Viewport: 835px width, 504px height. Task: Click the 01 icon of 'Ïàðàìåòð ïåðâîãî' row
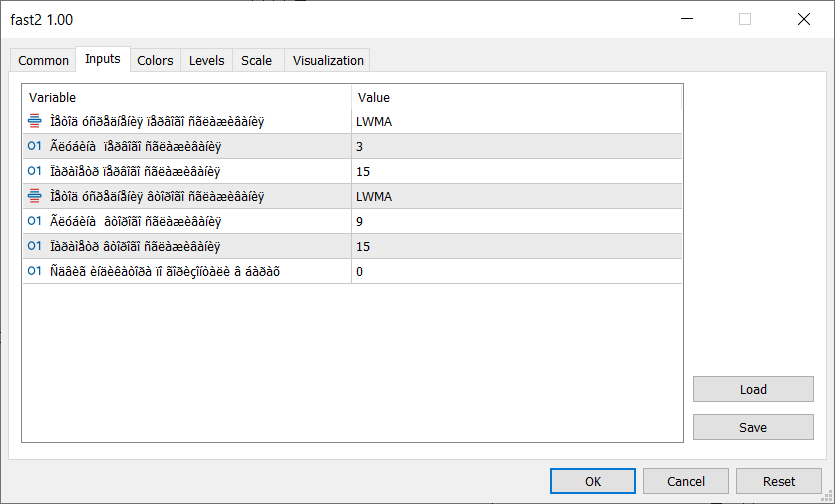coord(35,171)
